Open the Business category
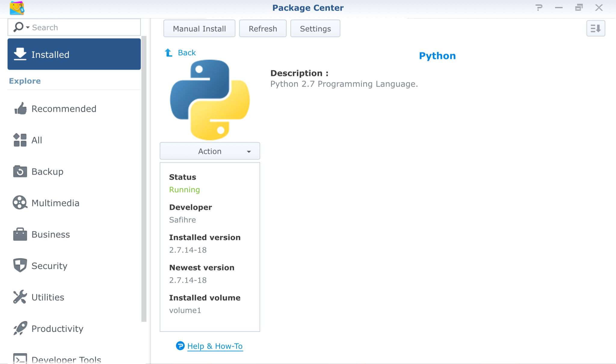The image size is (616, 364). point(74,234)
